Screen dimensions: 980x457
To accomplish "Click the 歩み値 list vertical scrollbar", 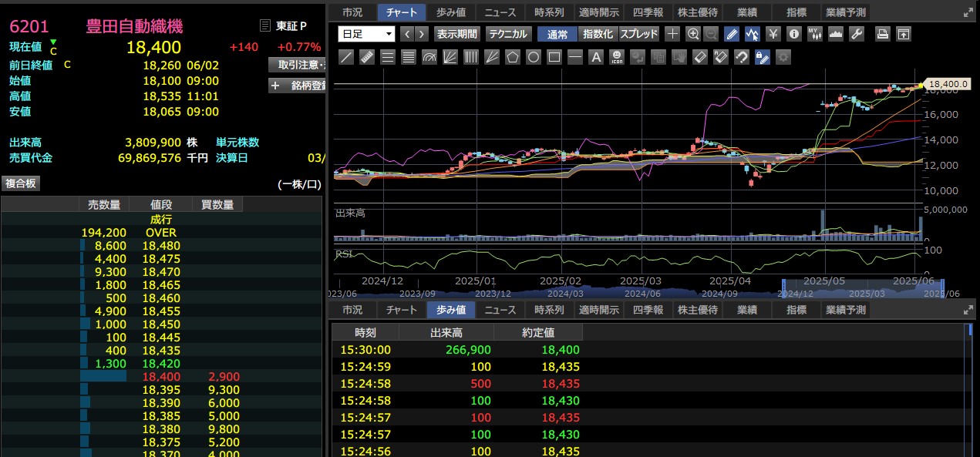I will 970,391.
